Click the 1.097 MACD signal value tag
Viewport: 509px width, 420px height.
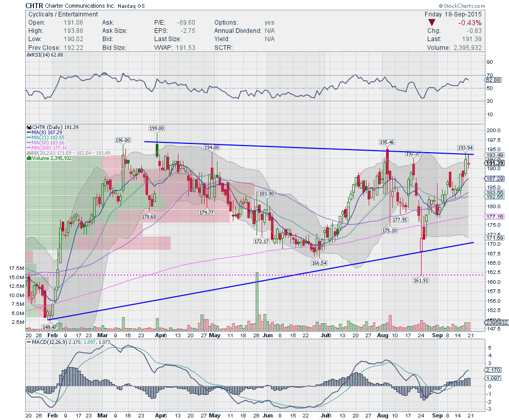494,378
